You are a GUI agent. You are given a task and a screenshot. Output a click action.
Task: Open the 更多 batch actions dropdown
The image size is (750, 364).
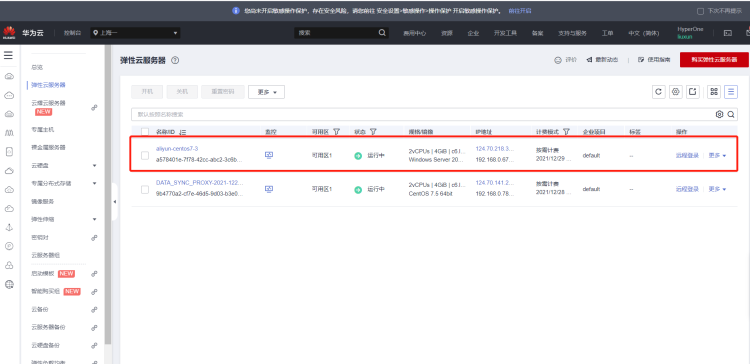pyautogui.click(x=266, y=92)
